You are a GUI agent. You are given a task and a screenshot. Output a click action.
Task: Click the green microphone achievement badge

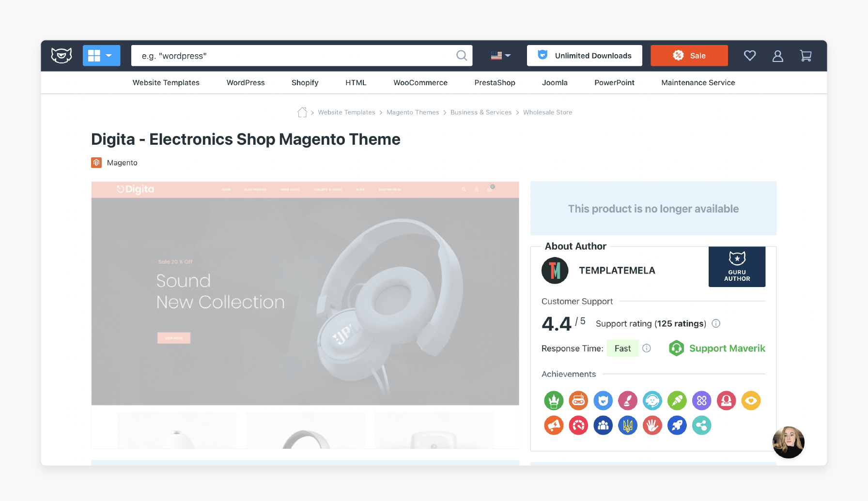click(x=677, y=401)
